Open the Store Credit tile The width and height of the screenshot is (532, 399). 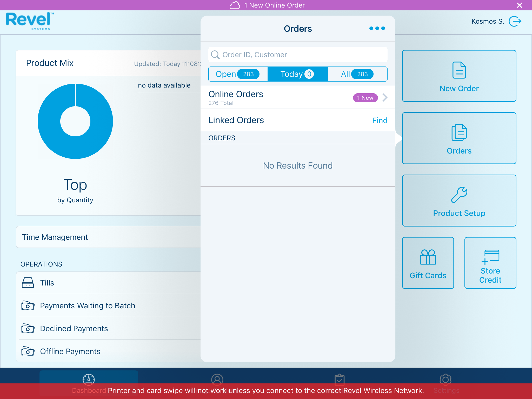coord(490,263)
